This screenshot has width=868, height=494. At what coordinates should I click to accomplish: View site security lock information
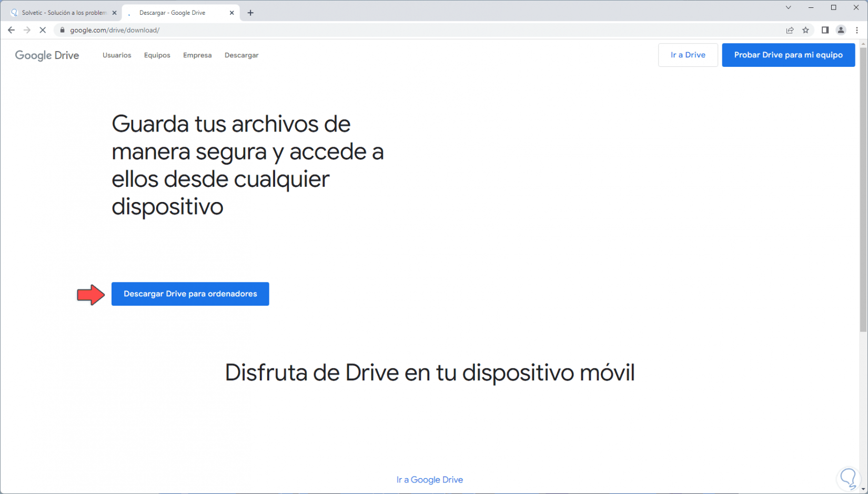point(62,30)
